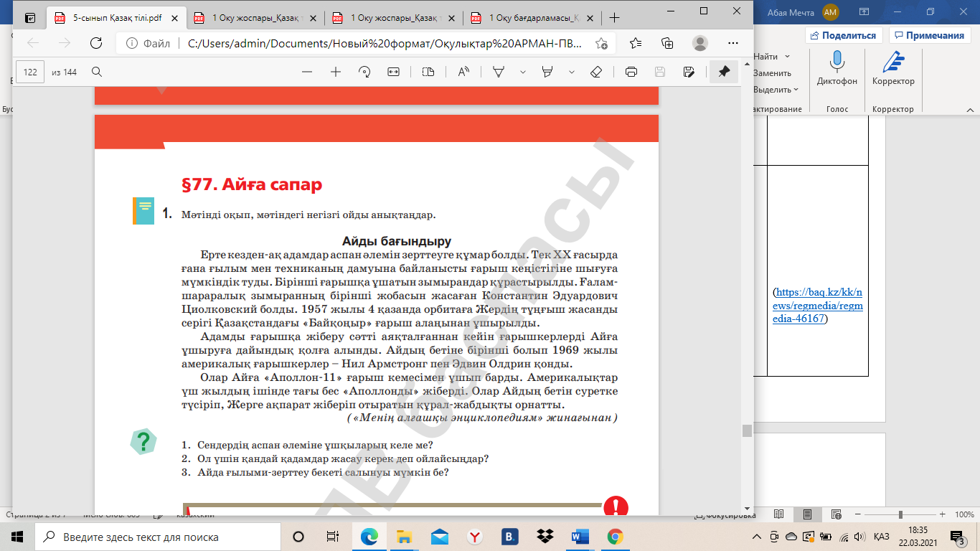The height and width of the screenshot is (551, 980).
Task: Switch Word to Read Mode view
Action: point(779,515)
